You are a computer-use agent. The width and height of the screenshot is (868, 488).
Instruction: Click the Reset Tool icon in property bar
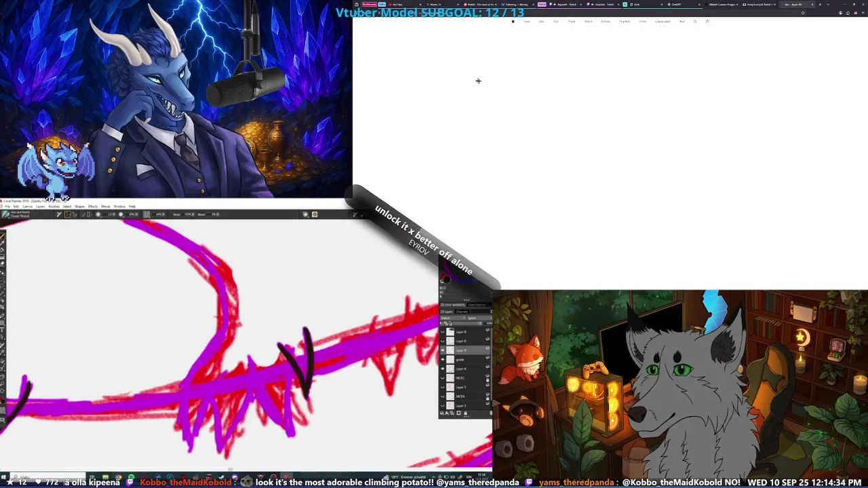(x=59, y=214)
